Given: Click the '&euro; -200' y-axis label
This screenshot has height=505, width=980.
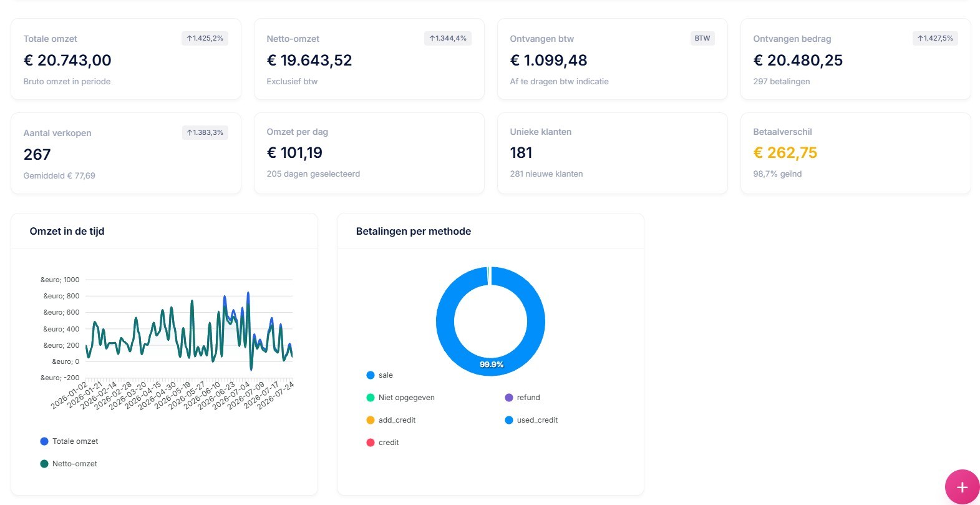Looking at the screenshot, I should [x=60, y=378].
